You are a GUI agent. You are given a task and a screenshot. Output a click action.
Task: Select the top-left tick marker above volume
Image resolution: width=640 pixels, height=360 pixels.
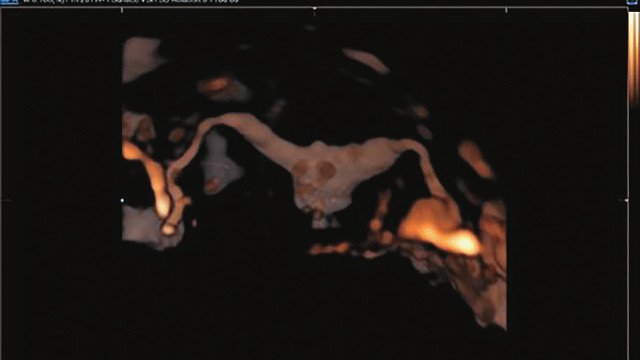coord(122,10)
